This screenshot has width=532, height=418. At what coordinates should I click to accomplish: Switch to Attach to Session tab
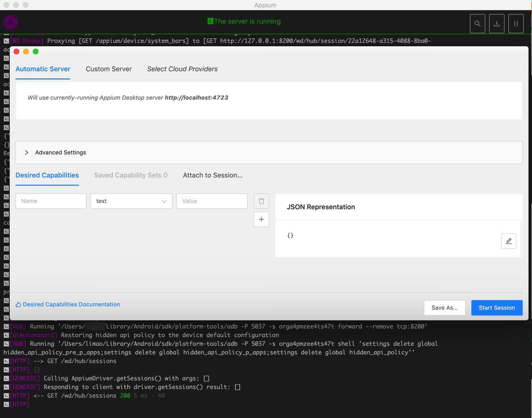(213, 175)
